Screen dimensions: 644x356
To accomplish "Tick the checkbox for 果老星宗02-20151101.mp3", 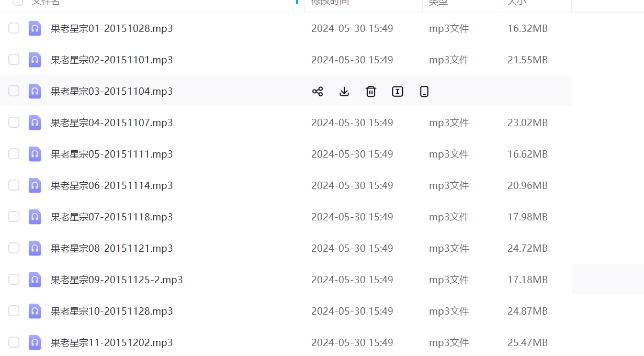I will tap(14, 60).
